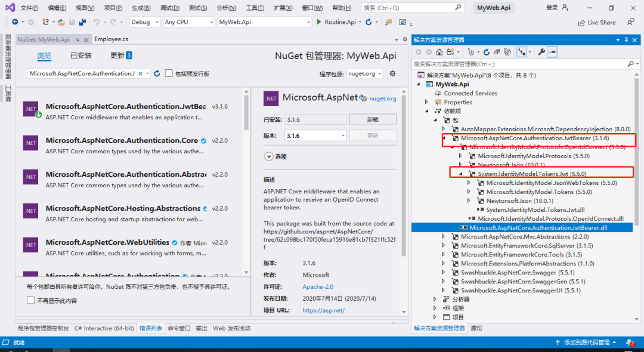644x352 pixels.
Task: Collapse the MyWeb.Api project node
Action: (x=419, y=84)
